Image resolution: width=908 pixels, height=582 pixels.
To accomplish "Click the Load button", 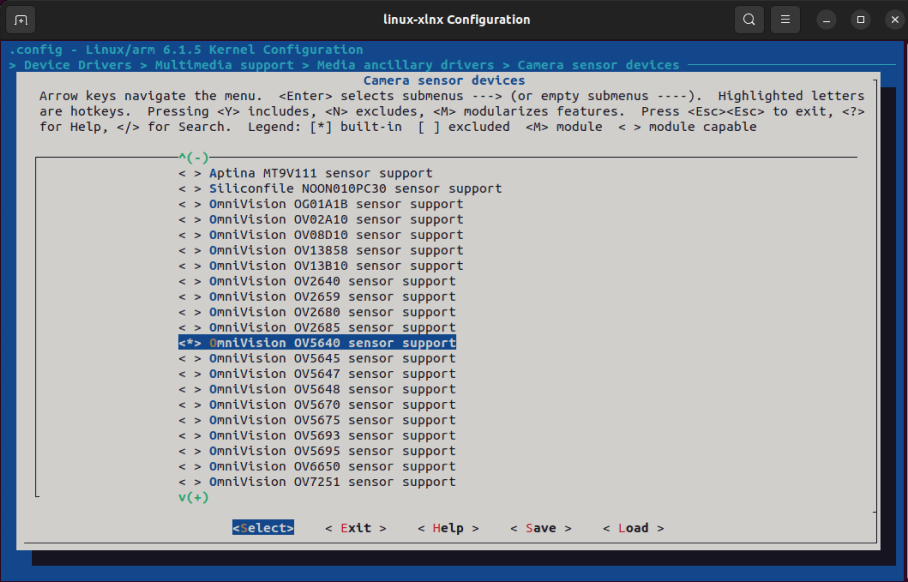I will (x=634, y=528).
